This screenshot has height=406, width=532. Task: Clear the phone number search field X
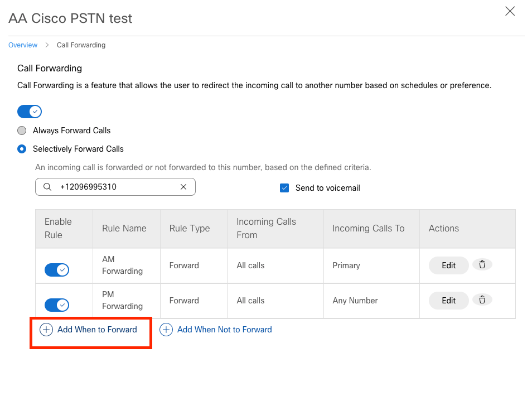183,187
